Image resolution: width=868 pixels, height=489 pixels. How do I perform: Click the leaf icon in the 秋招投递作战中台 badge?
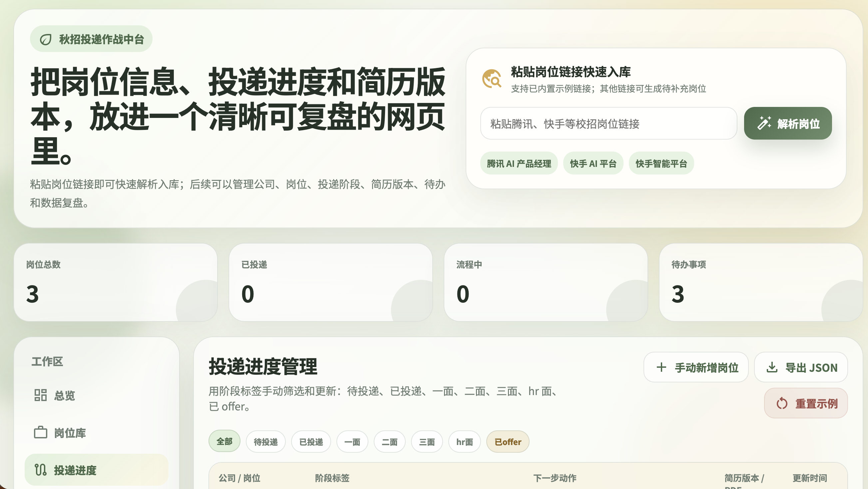46,39
